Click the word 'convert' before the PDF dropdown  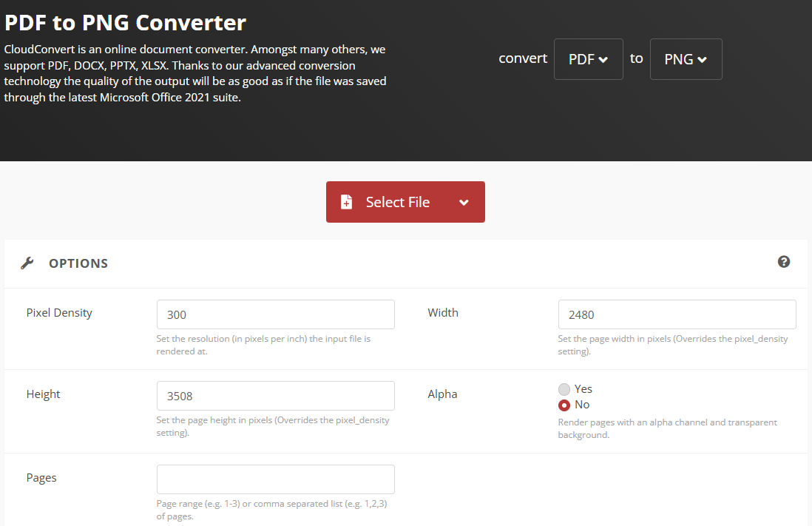pos(523,58)
